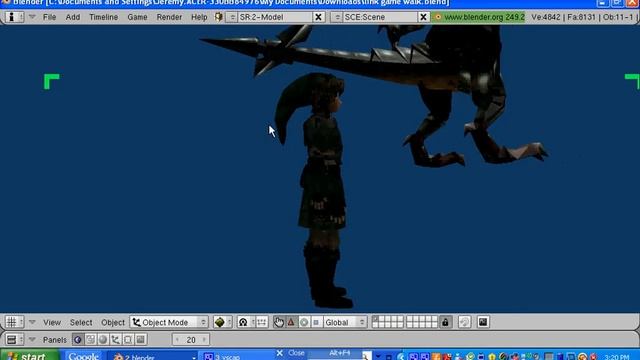The height and width of the screenshot is (360, 640).
Task: Select a layer in the second layer block
Action: pos(422,322)
